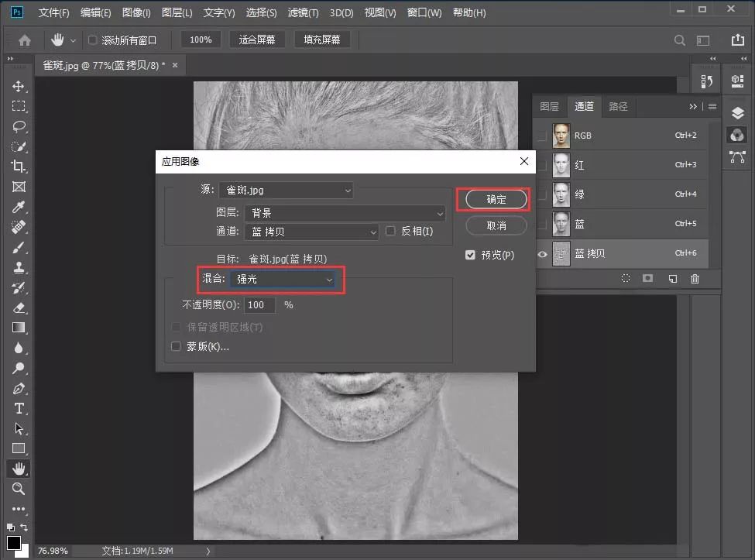Click the delete channel trash icon
The width and height of the screenshot is (755, 560).
pos(695,279)
